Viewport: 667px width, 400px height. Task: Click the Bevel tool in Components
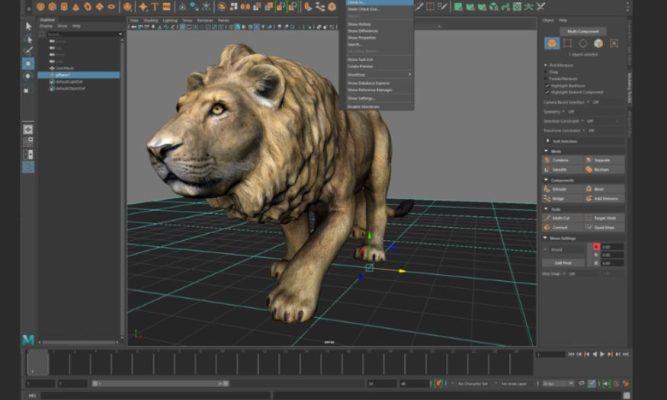coord(597,189)
